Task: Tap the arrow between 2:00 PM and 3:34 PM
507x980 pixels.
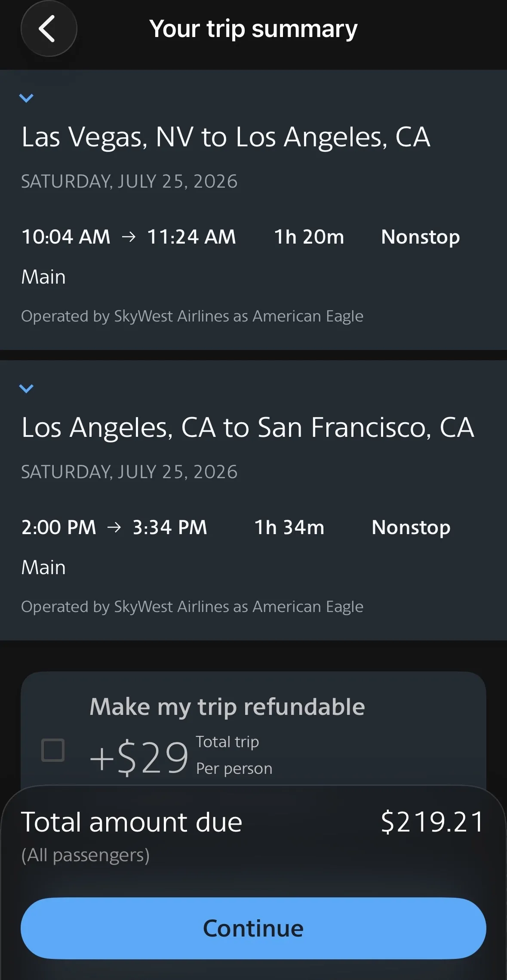Action: click(x=114, y=527)
